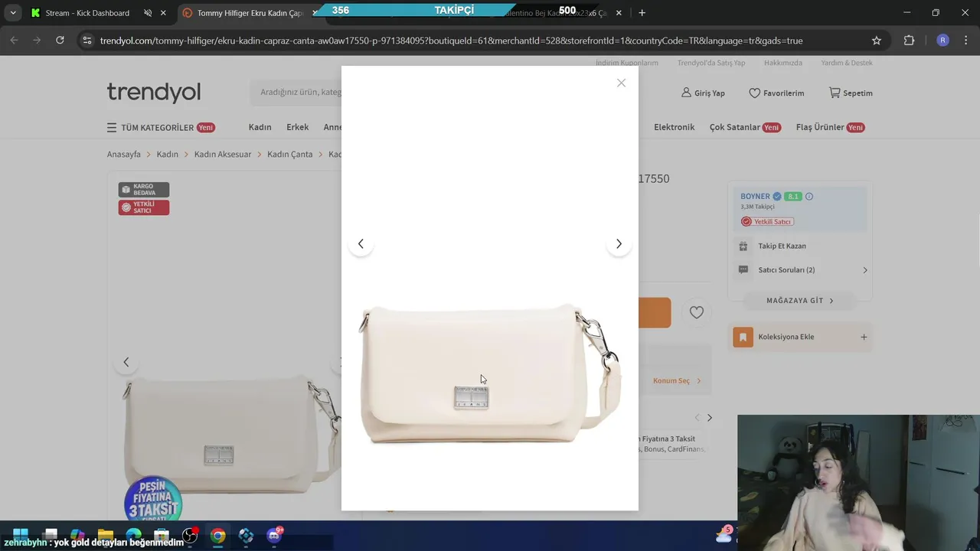Click the enlarged handbag image in the popup

[x=490, y=373]
